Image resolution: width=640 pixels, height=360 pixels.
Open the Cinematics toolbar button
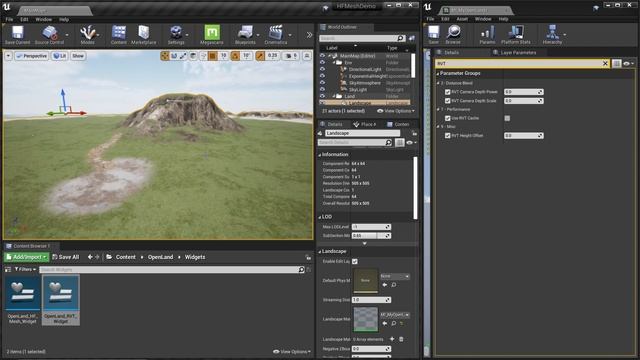[276, 35]
